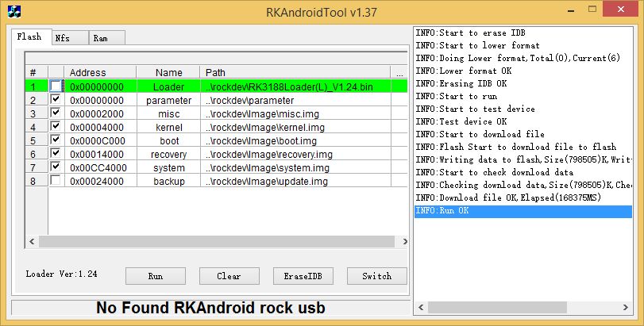Enable the backup row checkbox
Image resolution: width=644 pixels, height=326 pixels.
[56, 180]
